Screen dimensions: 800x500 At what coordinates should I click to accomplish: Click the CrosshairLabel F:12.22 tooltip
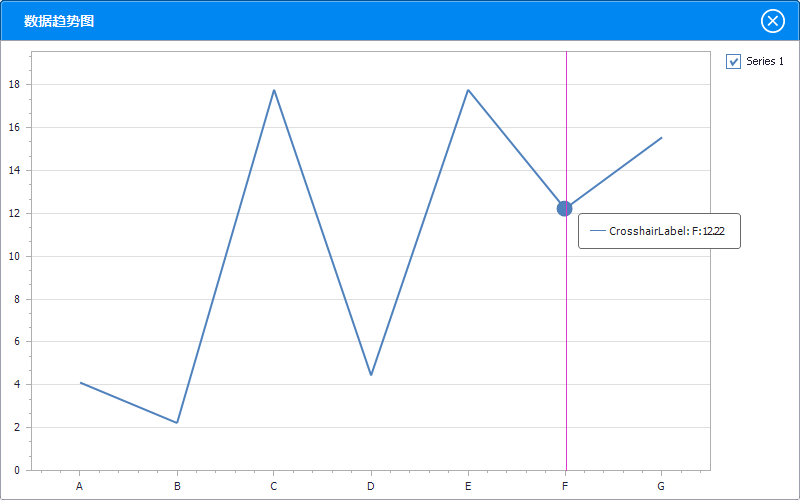click(659, 231)
